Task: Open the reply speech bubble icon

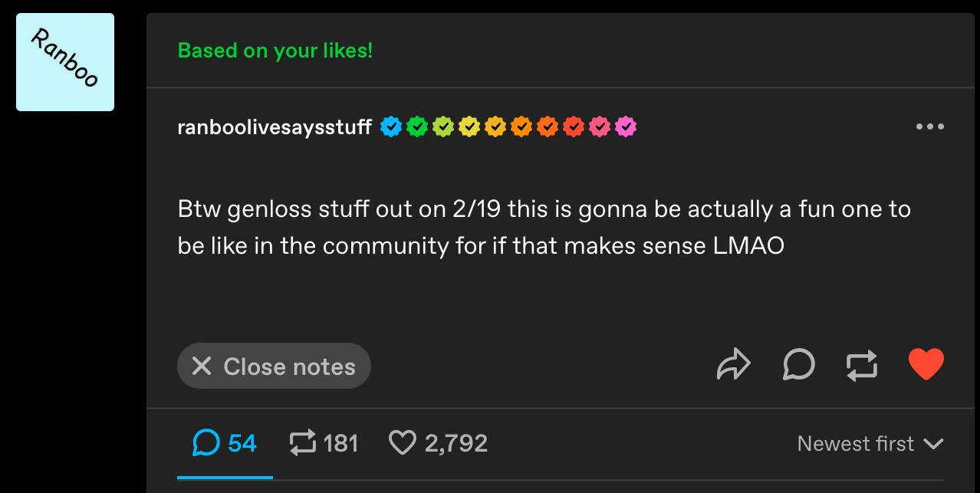Action: pos(798,365)
